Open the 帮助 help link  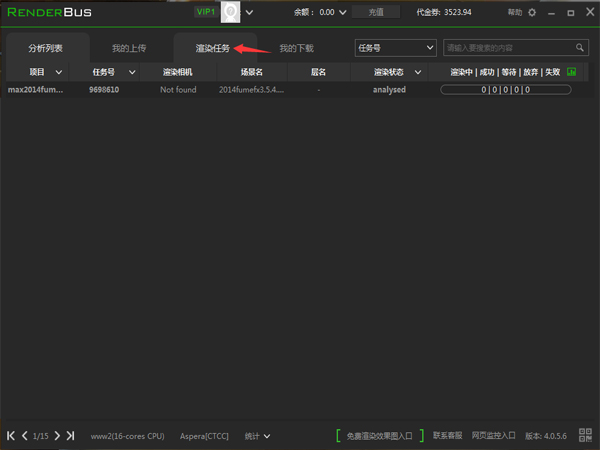click(515, 12)
